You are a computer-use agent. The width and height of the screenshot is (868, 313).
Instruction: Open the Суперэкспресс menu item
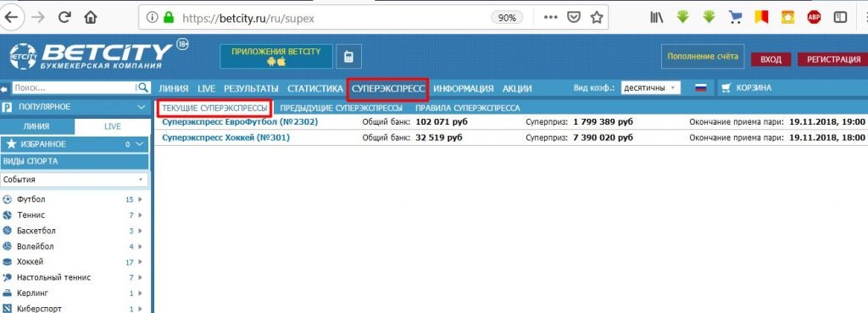click(388, 88)
